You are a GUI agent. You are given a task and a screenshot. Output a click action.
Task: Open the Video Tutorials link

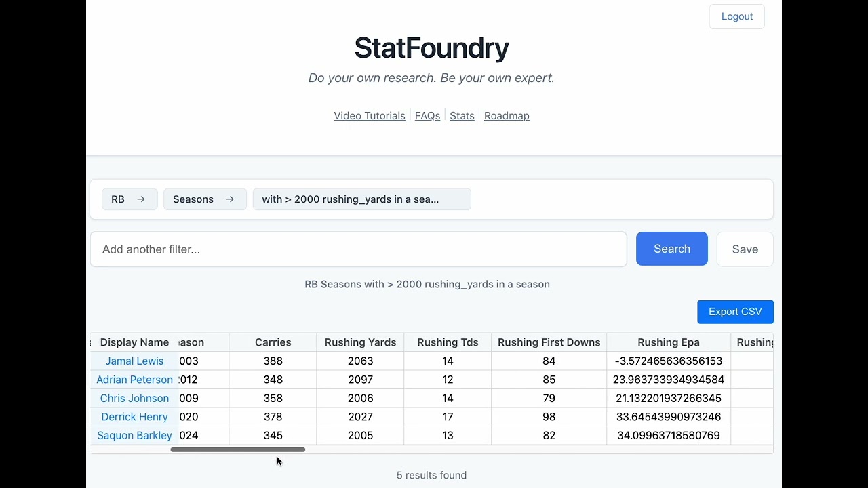(x=370, y=116)
